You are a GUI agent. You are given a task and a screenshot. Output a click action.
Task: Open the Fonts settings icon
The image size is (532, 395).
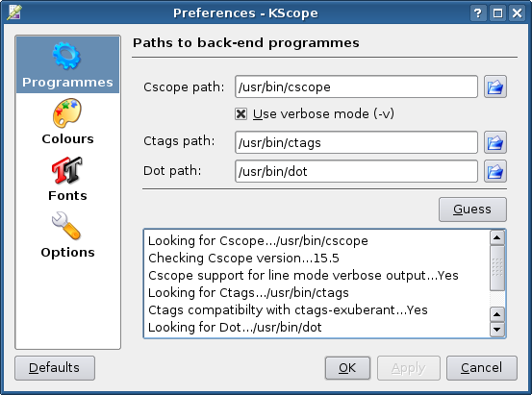[66, 170]
